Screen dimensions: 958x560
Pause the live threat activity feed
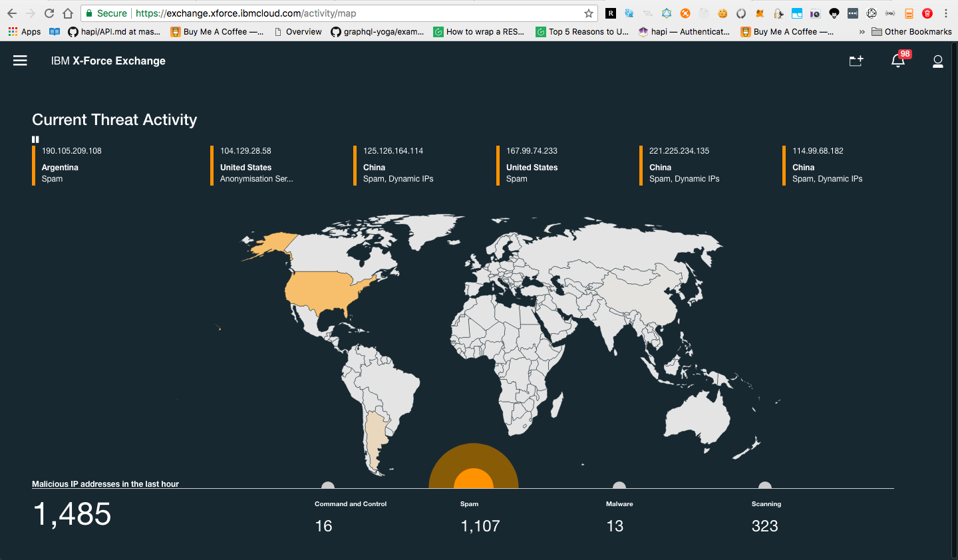pyautogui.click(x=35, y=140)
